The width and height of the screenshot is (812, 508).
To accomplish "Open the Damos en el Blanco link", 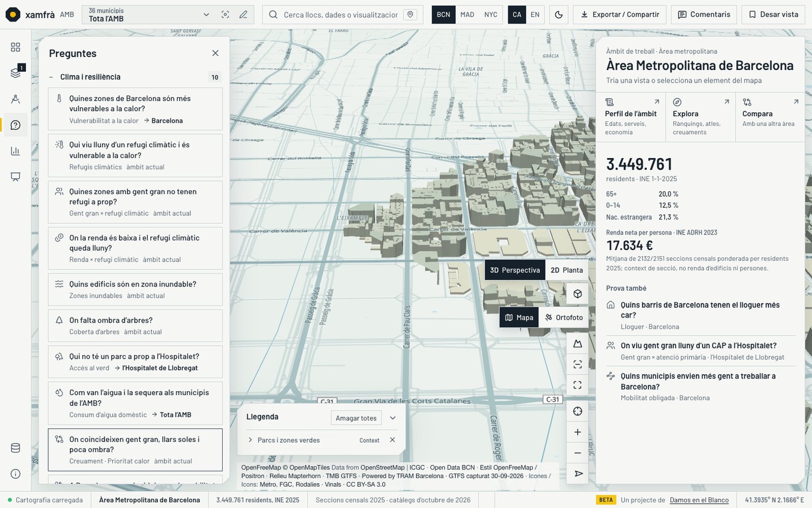I will tap(699, 500).
